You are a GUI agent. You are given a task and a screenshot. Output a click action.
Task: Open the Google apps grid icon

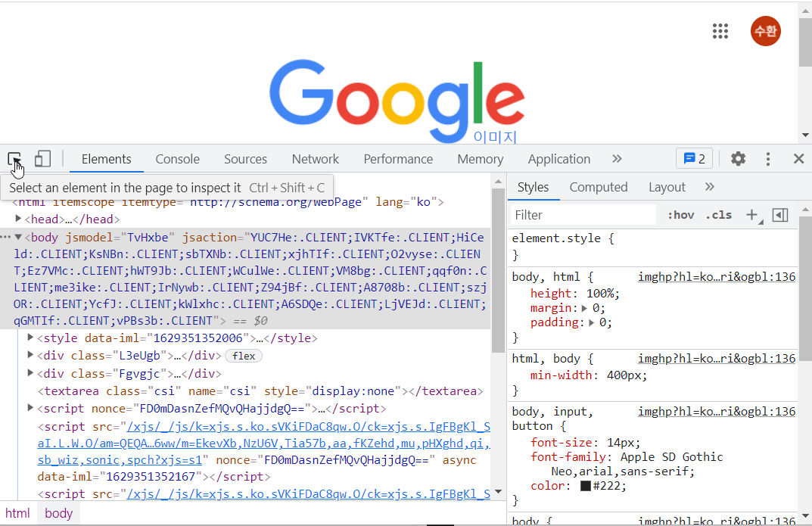tap(720, 31)
